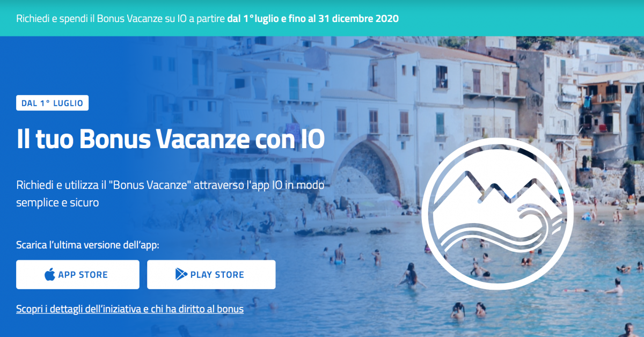Click the Apple logo icon

50,275
